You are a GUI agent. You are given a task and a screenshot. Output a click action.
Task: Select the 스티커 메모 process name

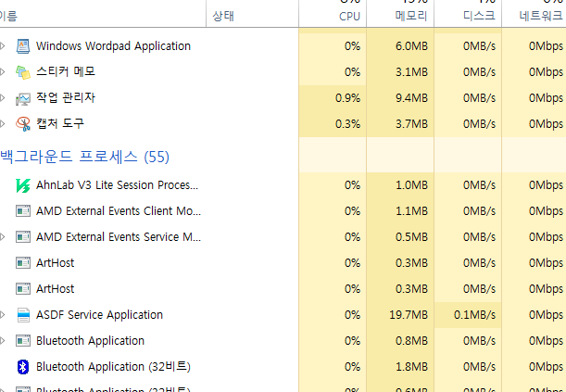(x=66, y=71)
